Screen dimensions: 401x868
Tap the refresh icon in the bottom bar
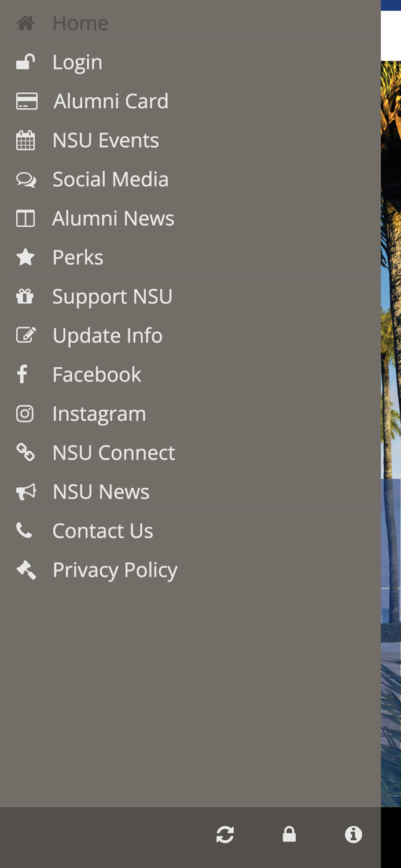tap(225, 834)
